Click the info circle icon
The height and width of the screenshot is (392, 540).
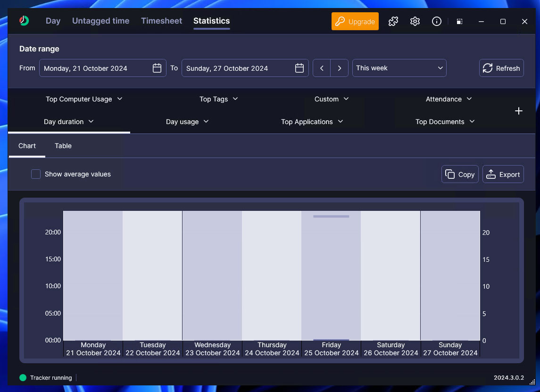(437, 21)
